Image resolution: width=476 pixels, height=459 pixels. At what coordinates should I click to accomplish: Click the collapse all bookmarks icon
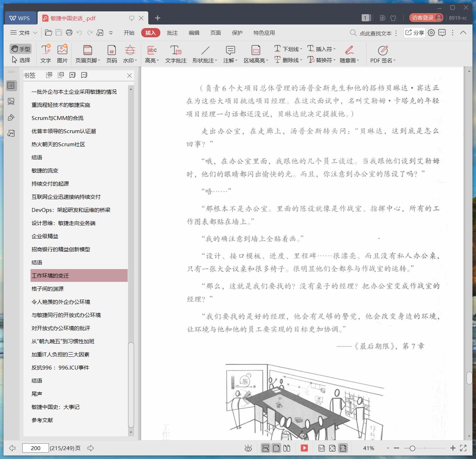61,75
